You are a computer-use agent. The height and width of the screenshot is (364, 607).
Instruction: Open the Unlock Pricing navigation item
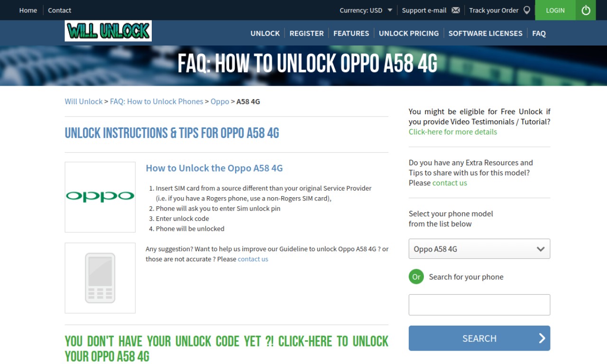(409, 33)
